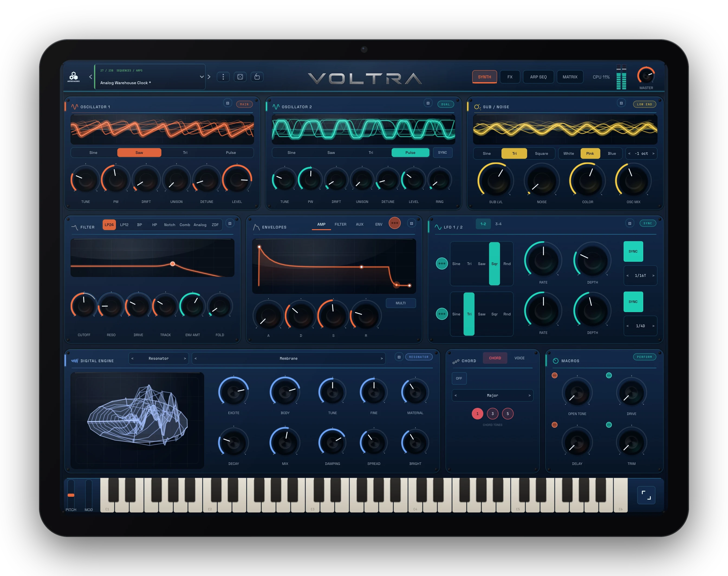This screenshot has width=728, height=576.
Task: Select Saw waveform for Oscillator 1
Action: [x=139, y=153]
